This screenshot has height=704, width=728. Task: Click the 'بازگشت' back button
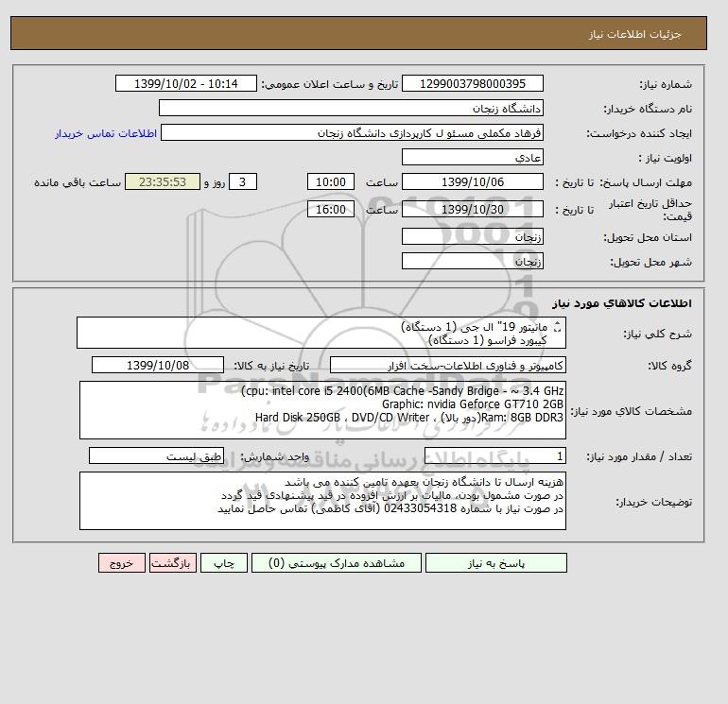click(173, 562)
